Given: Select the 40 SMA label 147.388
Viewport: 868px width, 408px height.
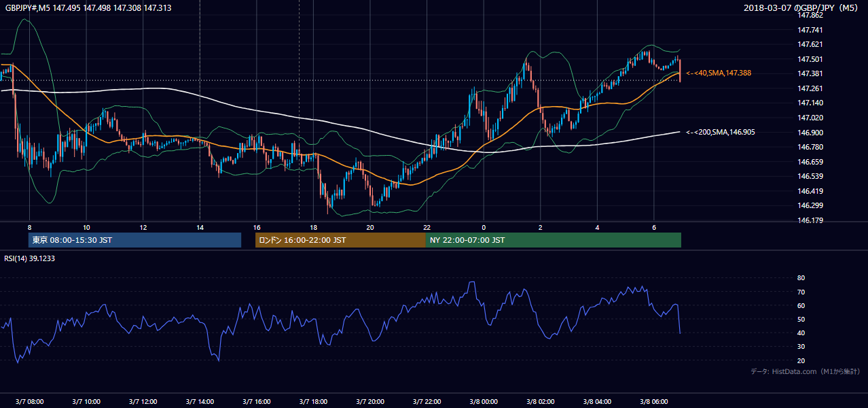Looking at the screenshot, I should click(x=719, y=73).
